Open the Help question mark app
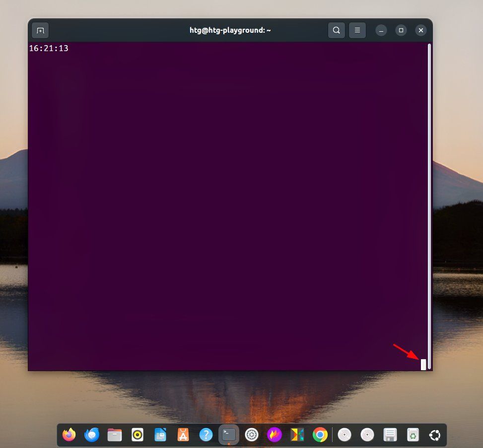Image resolution: width=483 pixels, height=448 pixels. [x=206, y=435]
